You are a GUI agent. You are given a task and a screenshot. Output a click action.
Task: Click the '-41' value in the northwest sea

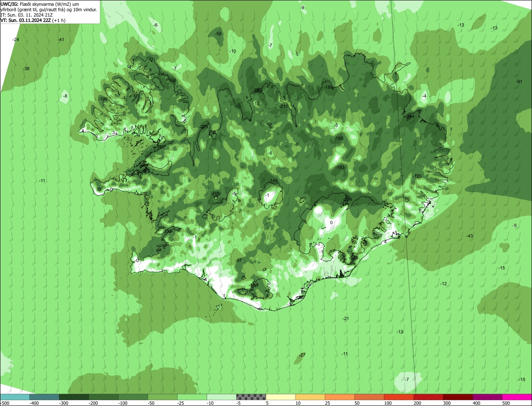[x=61, y=39]
